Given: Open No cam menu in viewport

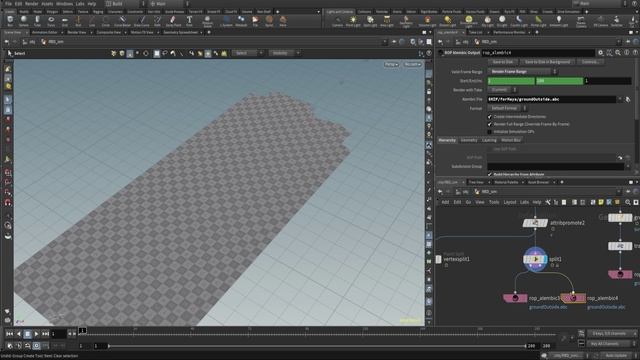Looking at the screenshot, I should coord(412,64).
